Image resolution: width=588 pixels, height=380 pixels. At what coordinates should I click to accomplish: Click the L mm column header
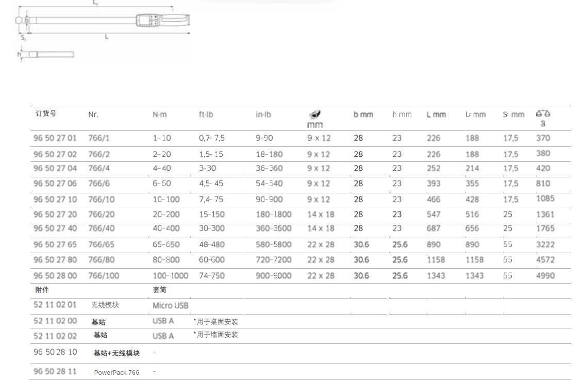(436, 114)
